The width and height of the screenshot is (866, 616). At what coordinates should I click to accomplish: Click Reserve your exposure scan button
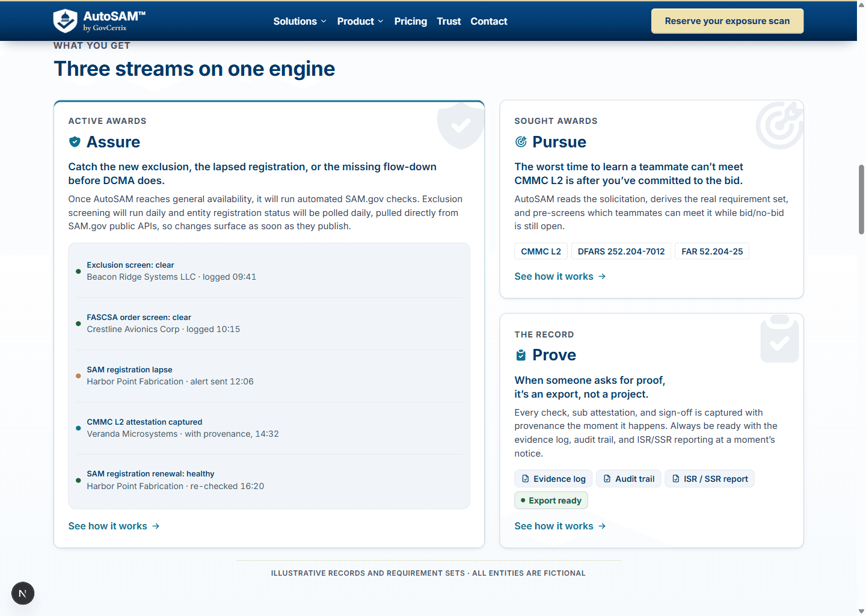(727, 21)
